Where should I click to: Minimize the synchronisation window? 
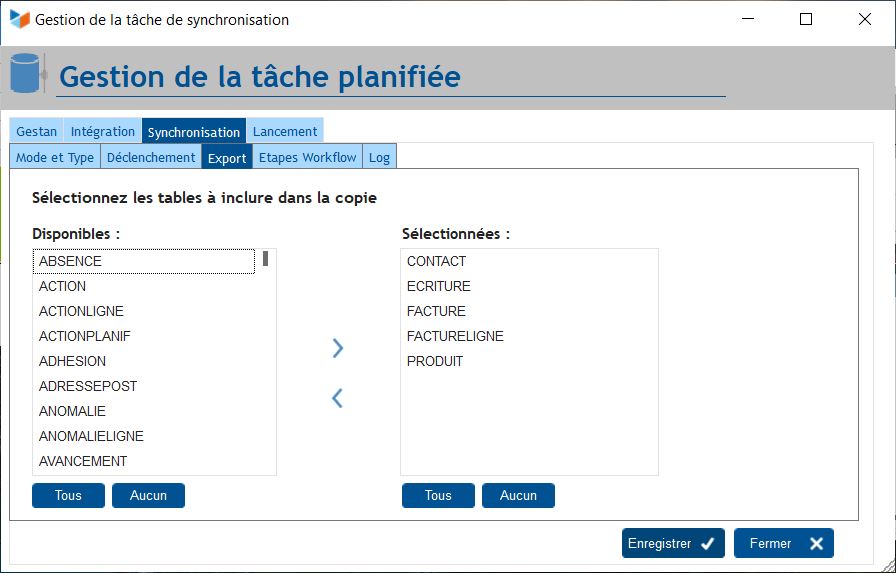[x=747, y=20]
